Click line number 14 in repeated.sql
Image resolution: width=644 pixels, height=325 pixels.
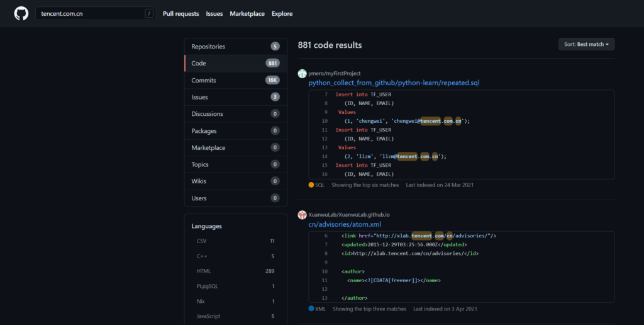tap(325, 156)
